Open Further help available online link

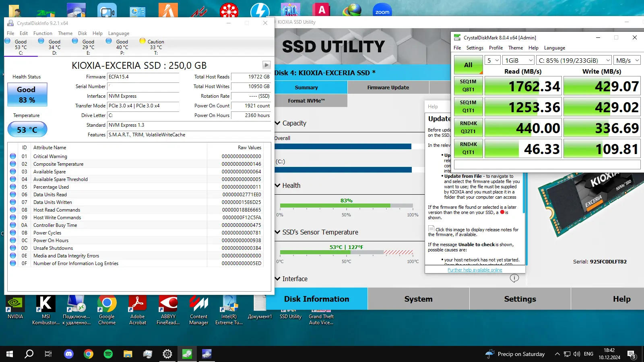(x=475, y=270)
